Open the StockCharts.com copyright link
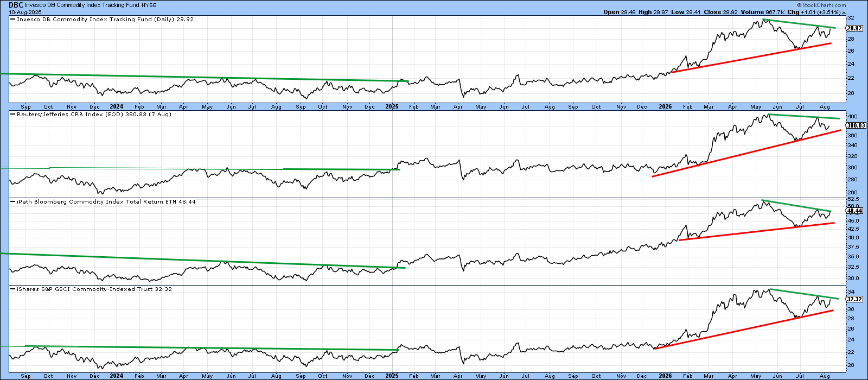 click(822, 5)
